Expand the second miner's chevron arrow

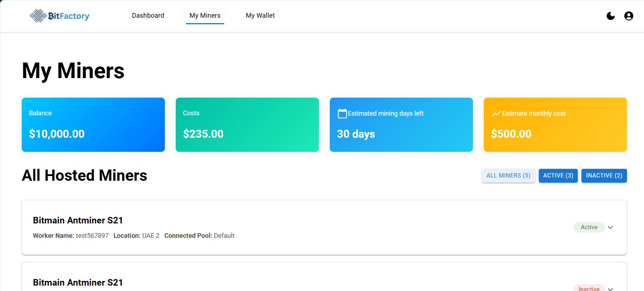click(610, 289)
